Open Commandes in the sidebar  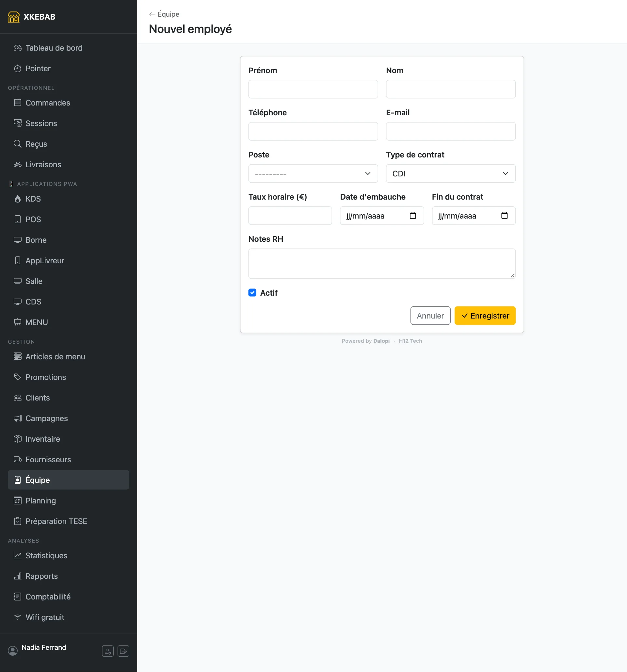click(69, 103)
